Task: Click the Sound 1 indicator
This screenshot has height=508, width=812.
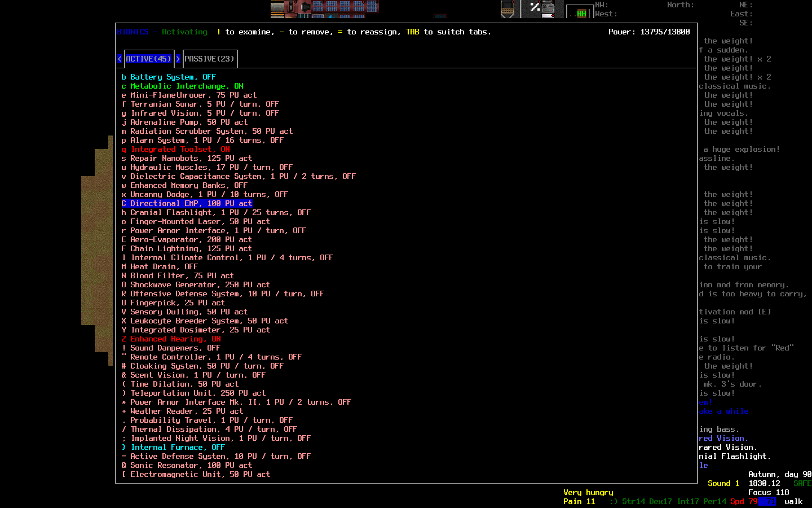Action: (x=723, y=483)
